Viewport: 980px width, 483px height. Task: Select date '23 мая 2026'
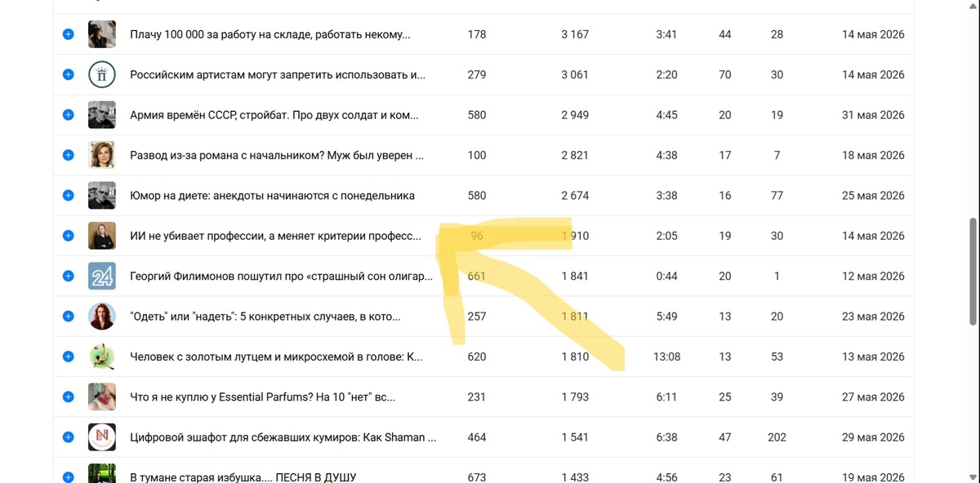tap(873, 317)
